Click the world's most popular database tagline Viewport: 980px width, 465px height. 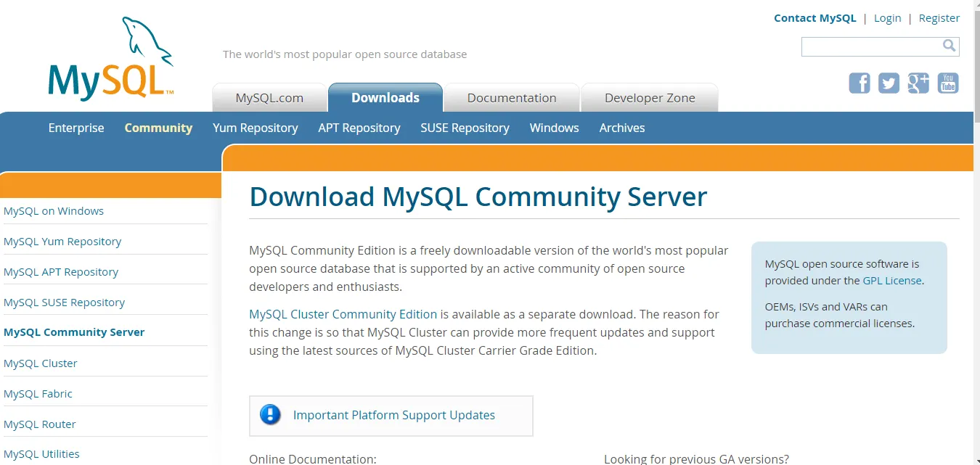pos(345,54)
